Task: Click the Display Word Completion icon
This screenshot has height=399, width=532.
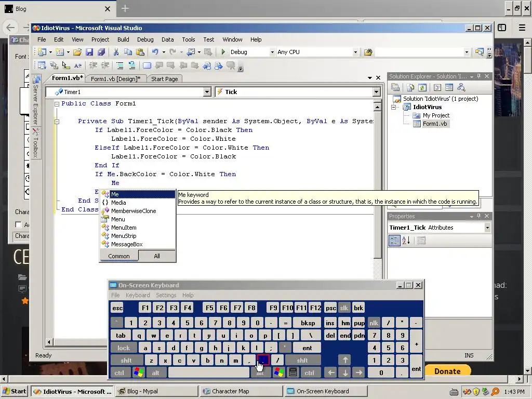Action: click(x=78, y=65)
